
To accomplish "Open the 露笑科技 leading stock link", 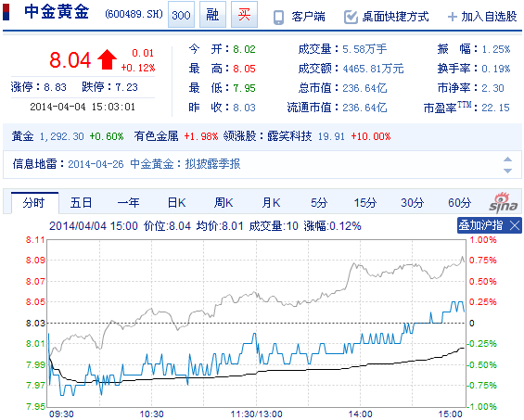I will pos(289,136).
